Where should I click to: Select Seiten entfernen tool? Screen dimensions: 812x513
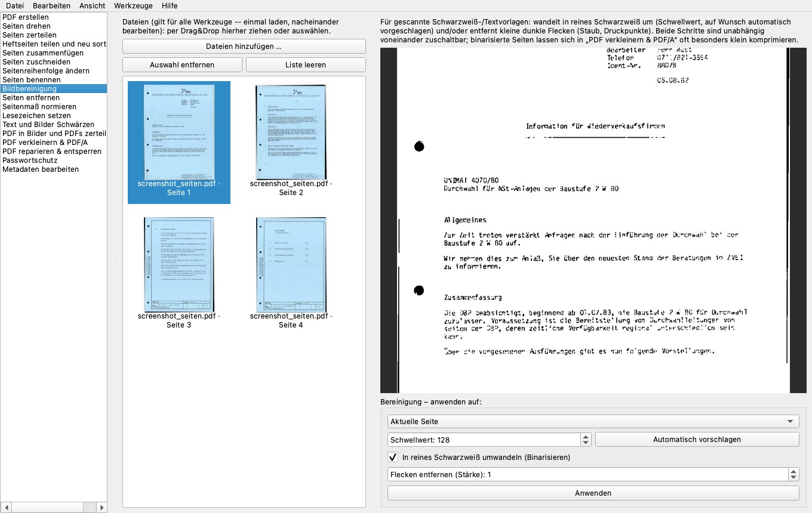tap(54, 98)
